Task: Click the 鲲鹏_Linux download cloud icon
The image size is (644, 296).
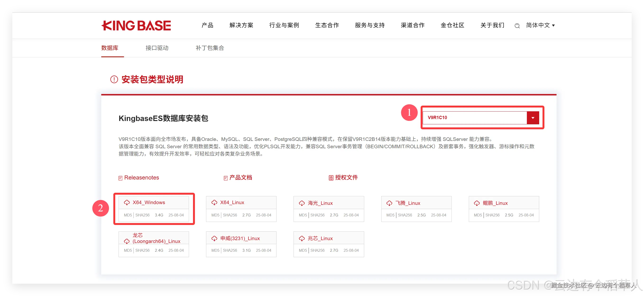Action: [477, 203]
